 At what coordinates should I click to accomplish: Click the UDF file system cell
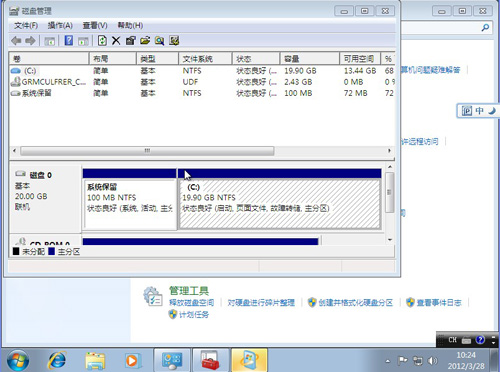click(x=190, y=82)
